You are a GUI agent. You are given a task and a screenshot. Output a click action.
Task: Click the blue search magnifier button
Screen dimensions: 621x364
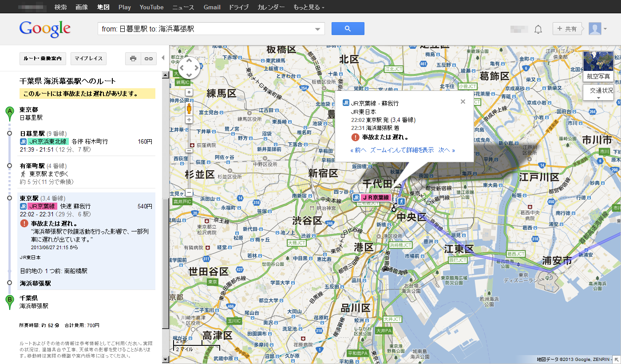click(x=348, y=29)
